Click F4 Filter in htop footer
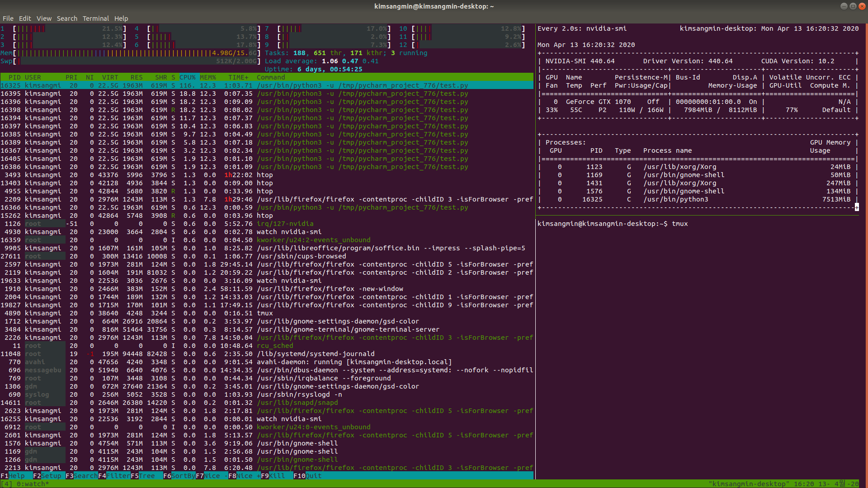Image resolution: width=868 pixels, height=488 pixels. click(114, 476)
